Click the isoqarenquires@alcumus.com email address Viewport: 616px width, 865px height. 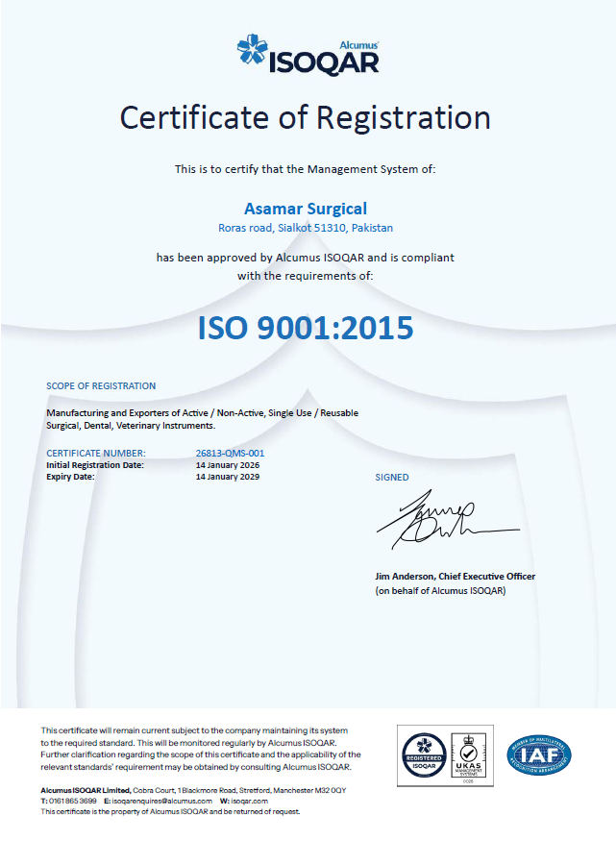[x=161, y=801]
